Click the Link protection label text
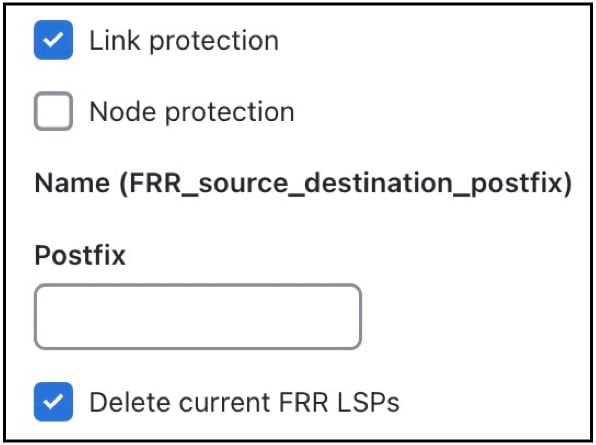The width and height of the screenshot is (596, 445). click(184, 40)
